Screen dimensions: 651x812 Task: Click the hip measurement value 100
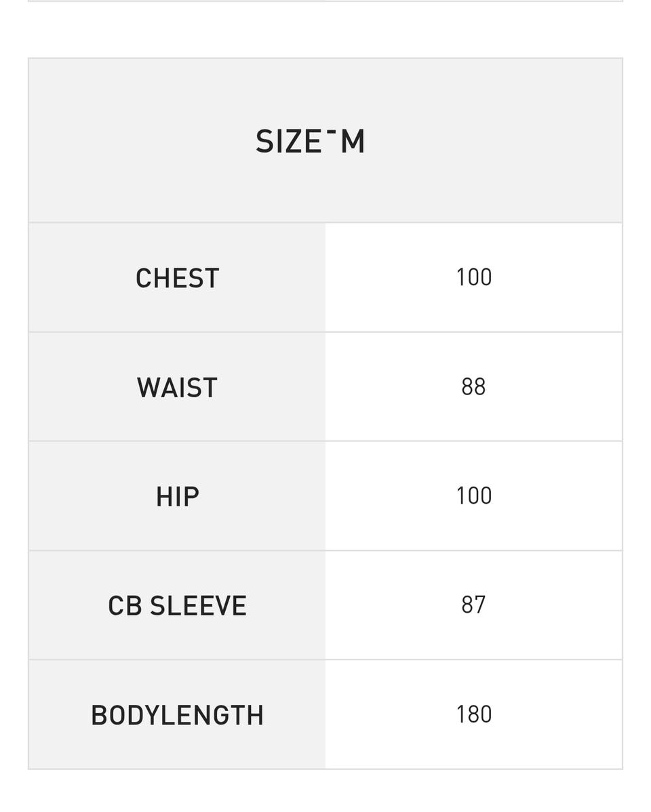(x=473, y=496)
